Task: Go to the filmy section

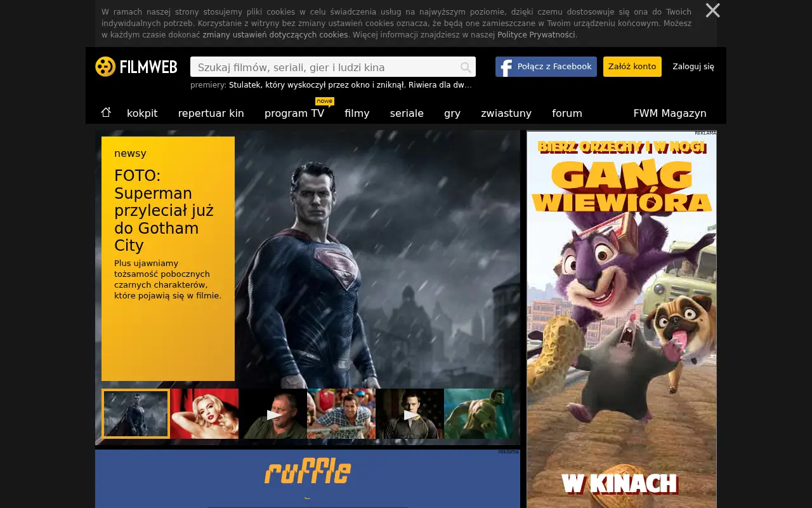Action: click(x=357, y=113)
